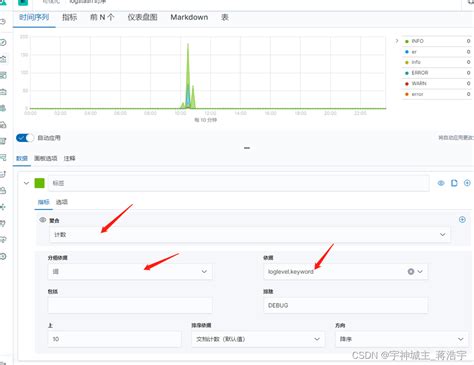Open the 数据 settings tab
This screenshot has width=474, height=365.
click(22, 158)
